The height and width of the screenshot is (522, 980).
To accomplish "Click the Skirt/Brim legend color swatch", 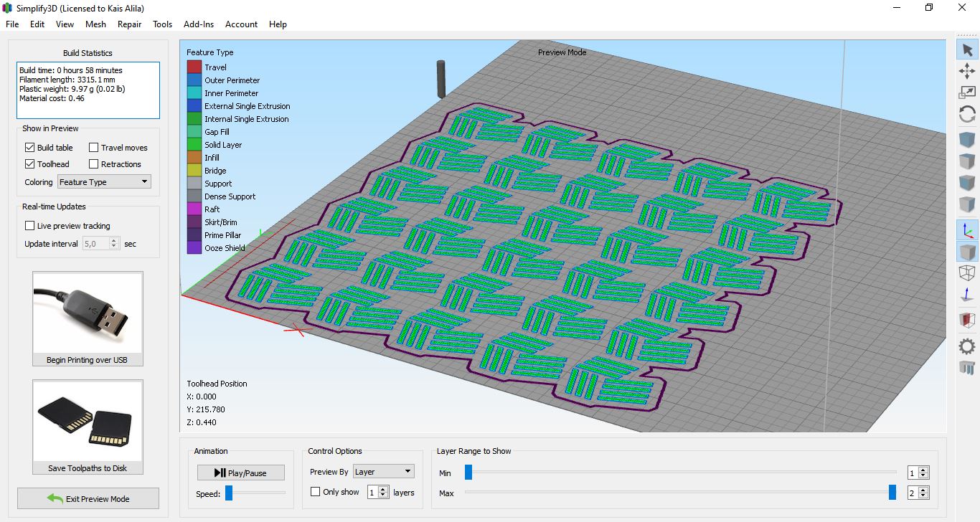I will tap(194, 222).
